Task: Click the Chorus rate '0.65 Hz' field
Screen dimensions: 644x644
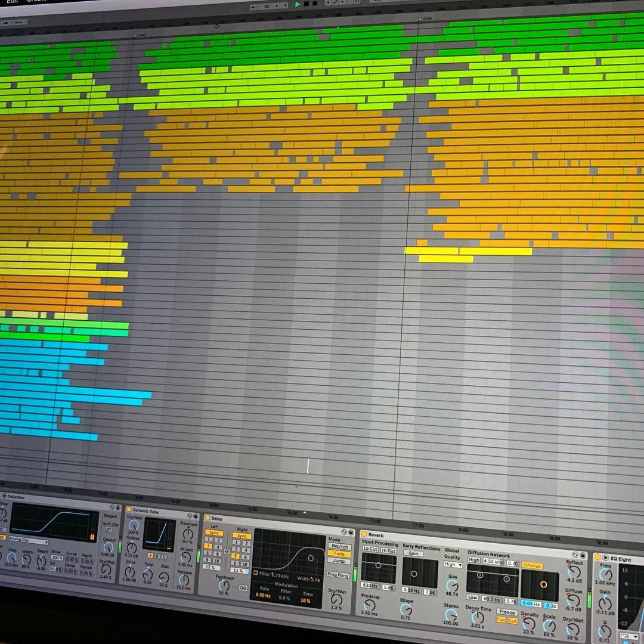Action: click(x=531, y=603)
